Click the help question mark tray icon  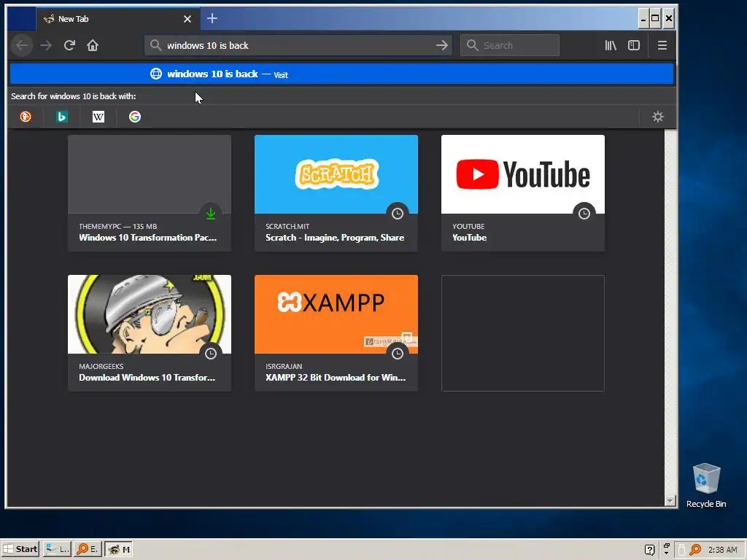(649, 550)
